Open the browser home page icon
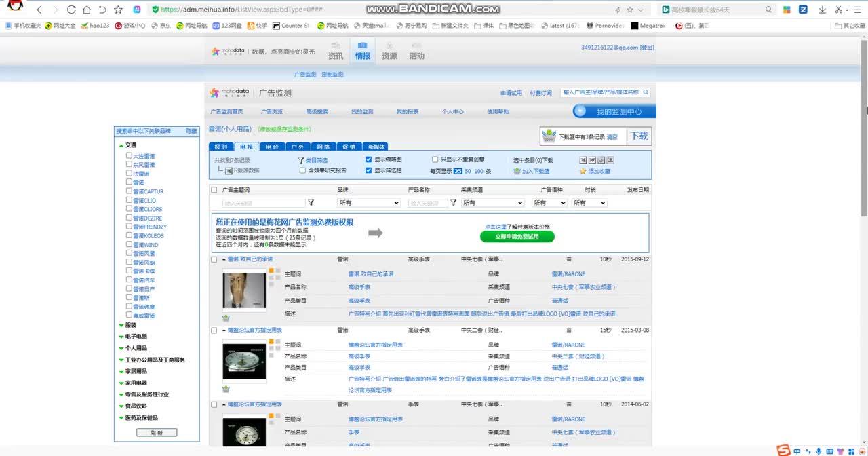 coord(87,9)
